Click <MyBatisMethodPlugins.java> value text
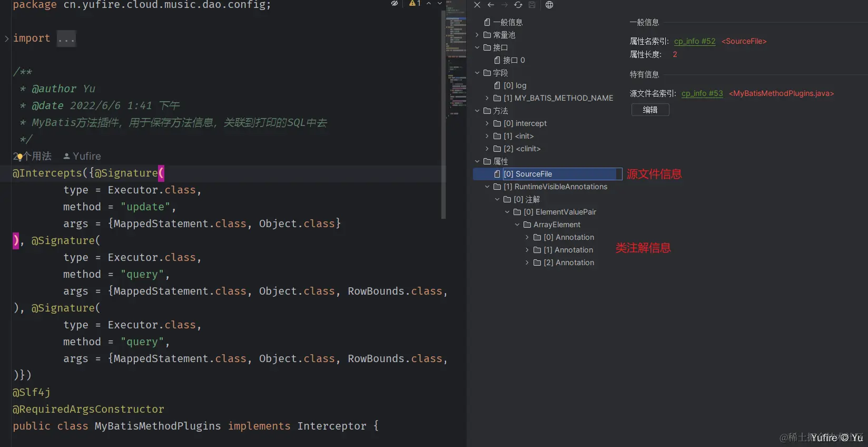This screenshot has height=447, width=868. click(x=781, y=93)
